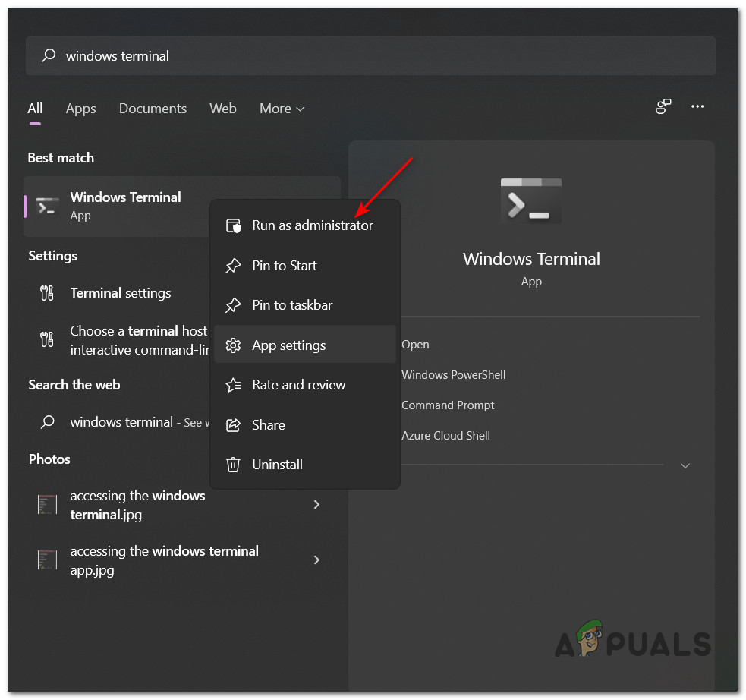Viewport: 746px width, 700px height.
Task: Click the shield icon for Run as administrator
Action: (233, 225)
